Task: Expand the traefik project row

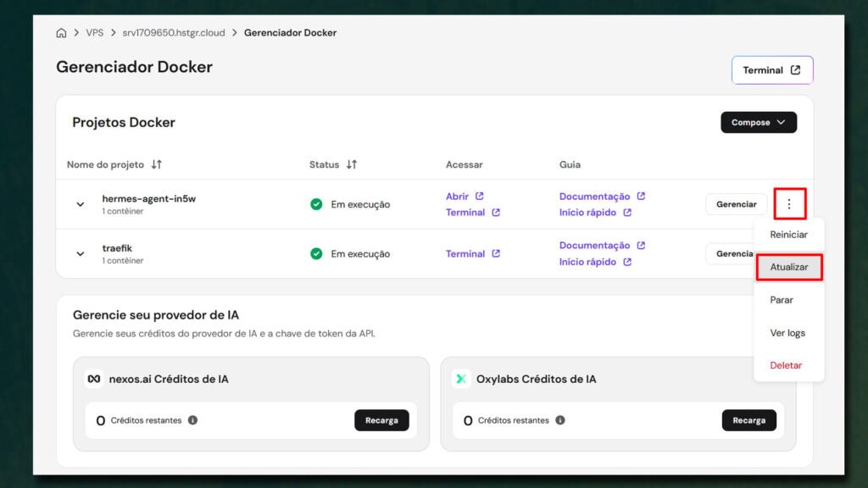Action: tap(81, 254)
